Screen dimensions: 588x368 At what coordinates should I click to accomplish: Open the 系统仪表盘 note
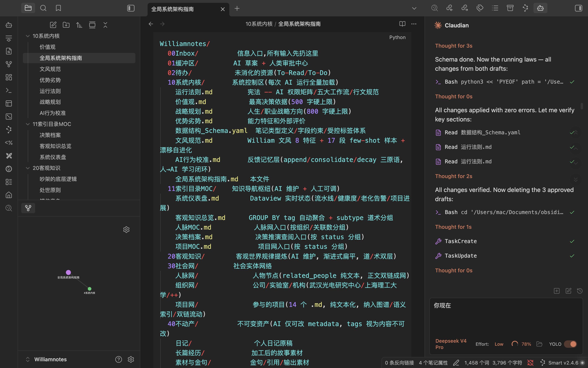coord(53,157)
